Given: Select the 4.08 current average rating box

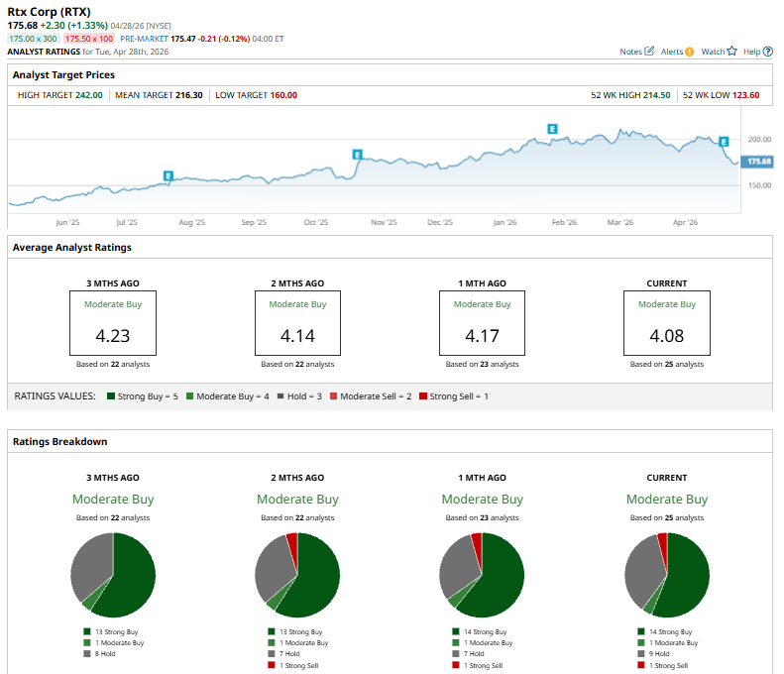Looking at the screenshot, I should (x=667, y=323).
